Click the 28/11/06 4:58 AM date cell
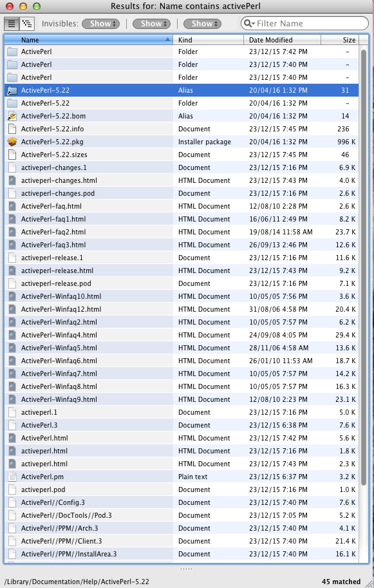This screenshot has height=588, width=374. [279, 348]
